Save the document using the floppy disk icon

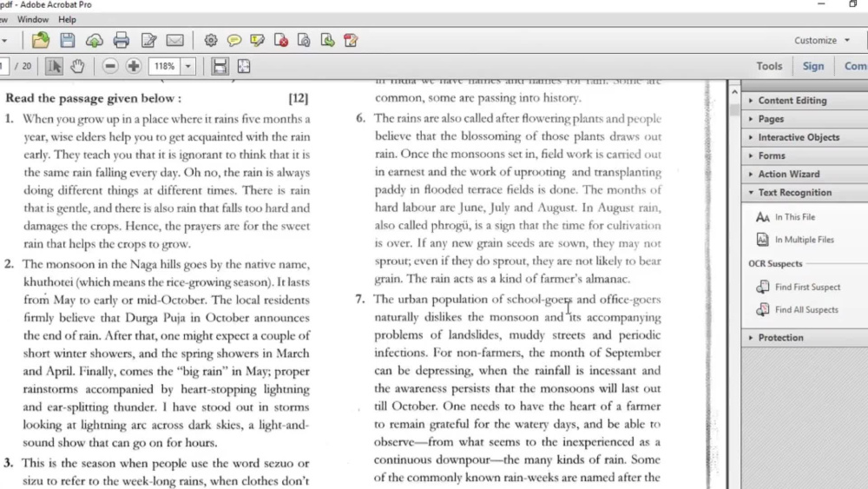point(68,40)
